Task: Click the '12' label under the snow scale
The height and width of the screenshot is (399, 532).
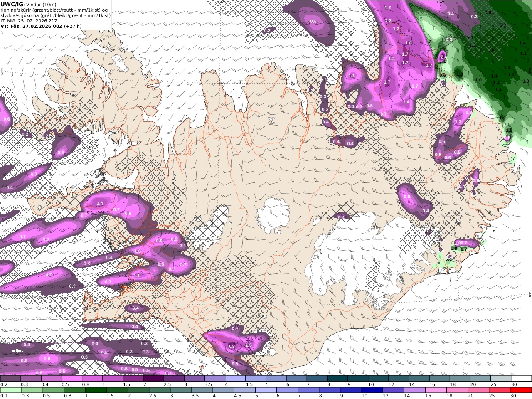Action: [x=391, y=384]
